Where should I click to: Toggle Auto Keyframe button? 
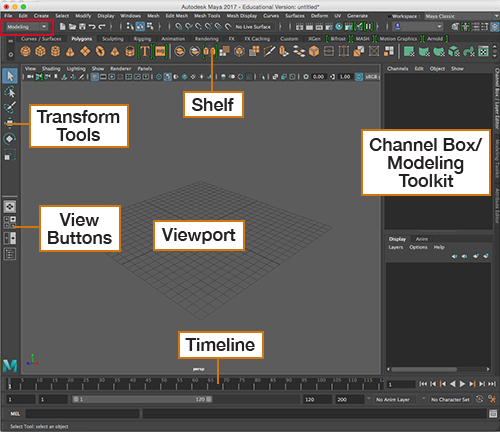[479, 399]
